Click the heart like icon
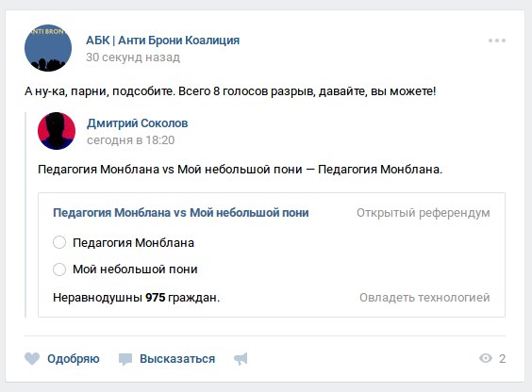 click(x=32, y=358)
